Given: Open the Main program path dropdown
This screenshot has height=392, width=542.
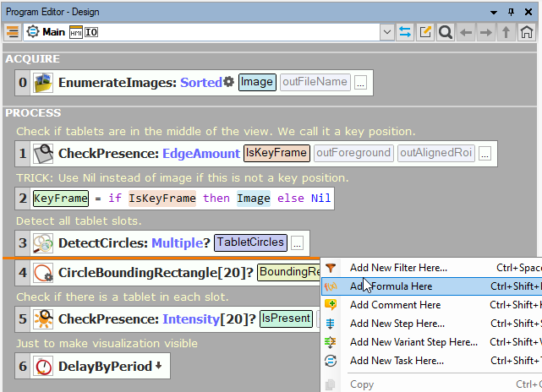Looking at the screenshot, I should 387,32.
